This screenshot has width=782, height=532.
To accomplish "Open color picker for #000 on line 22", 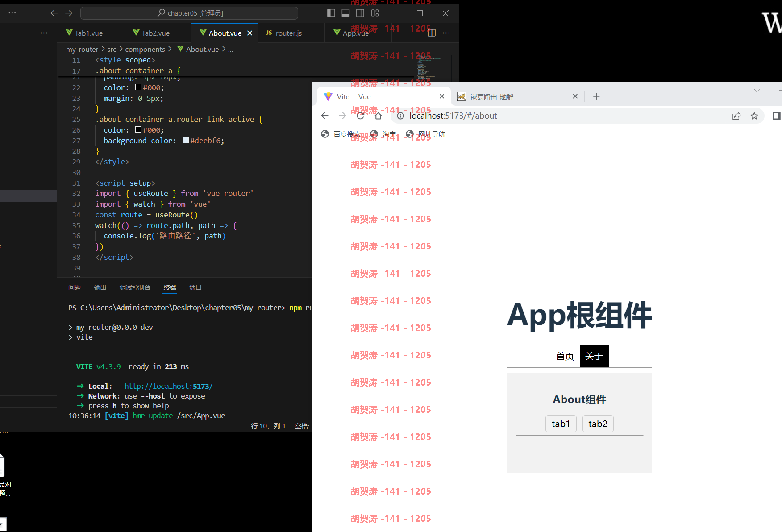I will pos(138,87).
